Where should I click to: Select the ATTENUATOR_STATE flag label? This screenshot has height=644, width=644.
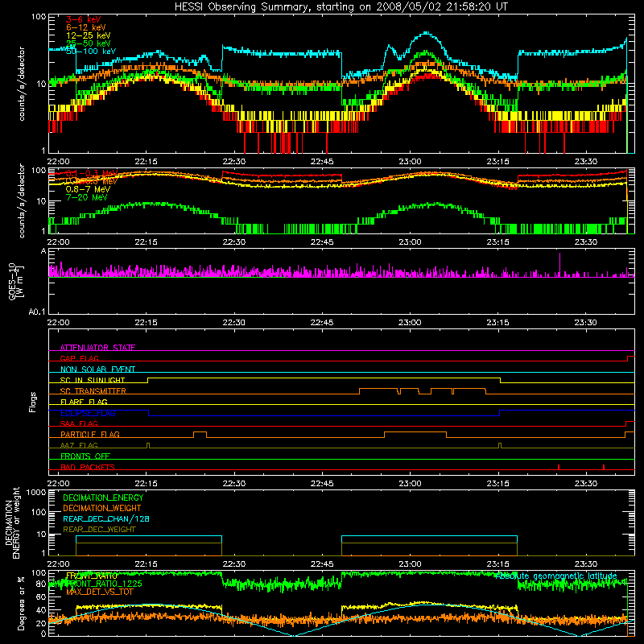tap(97, 348)
